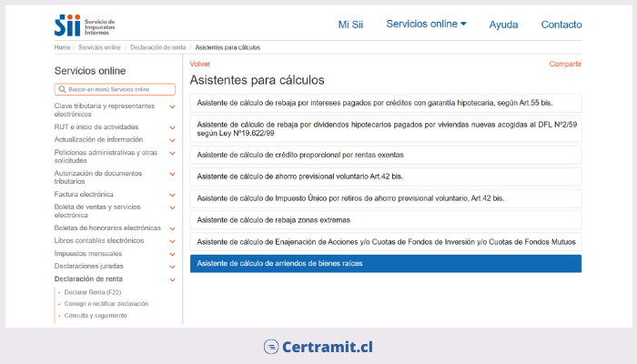Expand RUT e inicio de actividades chevron

pyautogui.click(x=172, y=127)
